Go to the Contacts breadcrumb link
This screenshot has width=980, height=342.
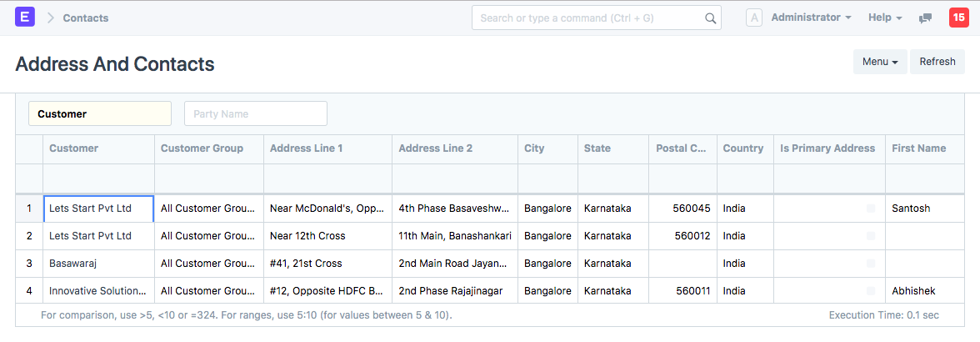pyautogui.click(x=86, y=18)
